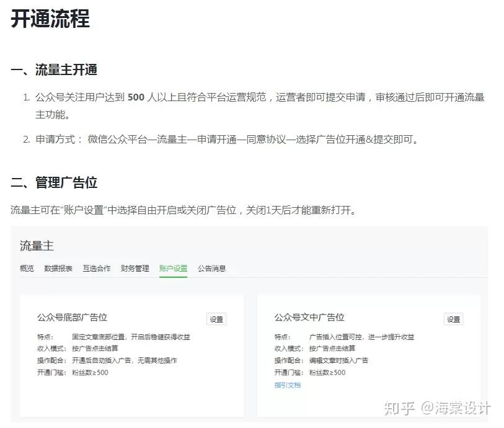Viewport: 504px width, 428px height.
Task: Select the 公众号底部广告位 card title
Action: (72, 318)
